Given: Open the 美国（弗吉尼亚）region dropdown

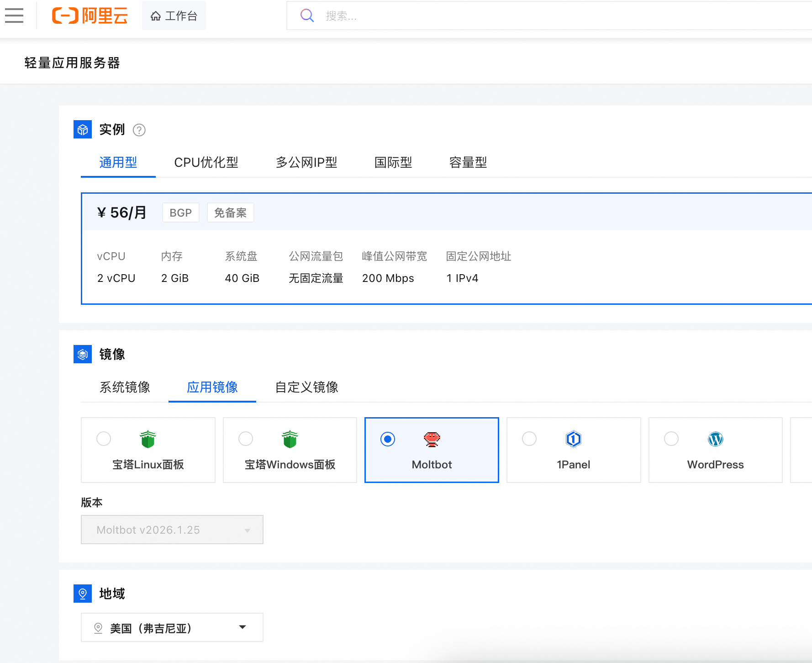Looking at the screenshot, I should [x=172, y=627].
